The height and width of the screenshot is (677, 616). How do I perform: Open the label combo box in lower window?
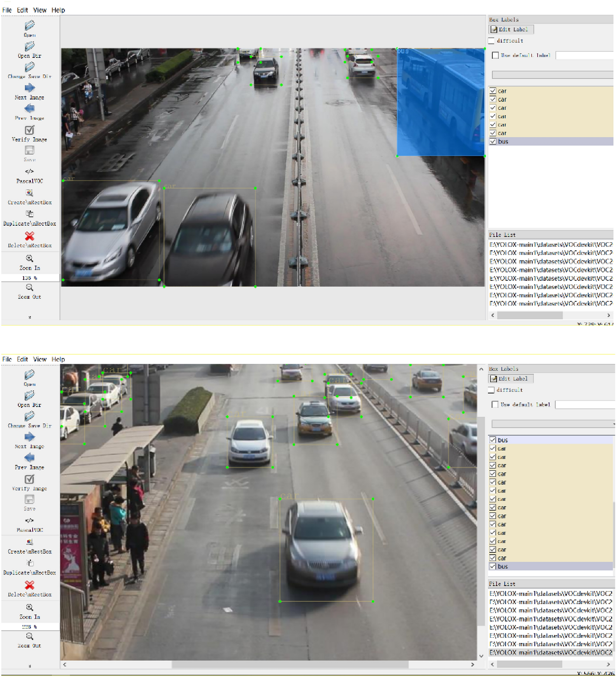[552, 424]
